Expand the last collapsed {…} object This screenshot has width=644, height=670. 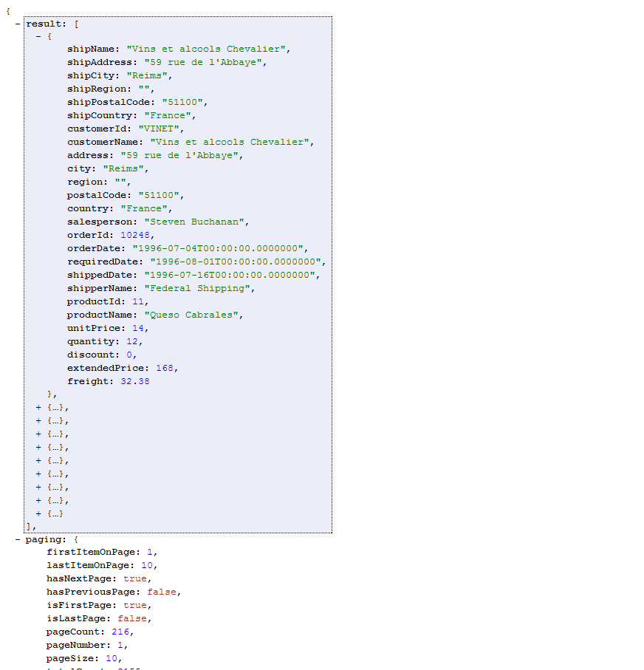[38, 513]
